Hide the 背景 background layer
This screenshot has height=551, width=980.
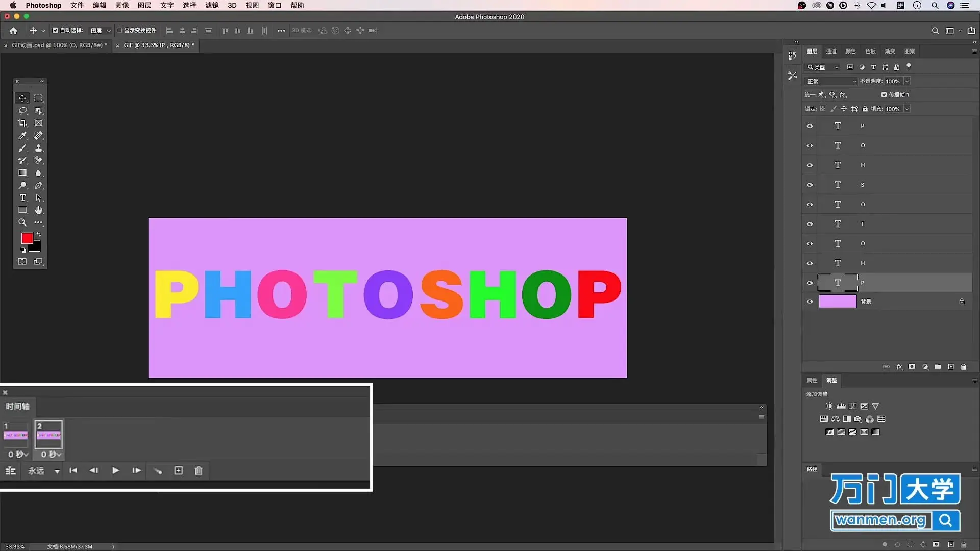point(810,302)
